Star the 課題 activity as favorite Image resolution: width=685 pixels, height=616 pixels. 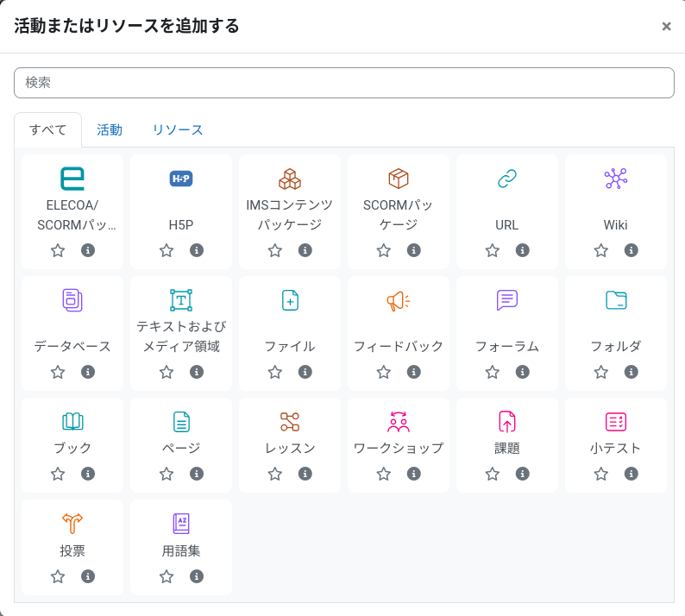[493, 474]
